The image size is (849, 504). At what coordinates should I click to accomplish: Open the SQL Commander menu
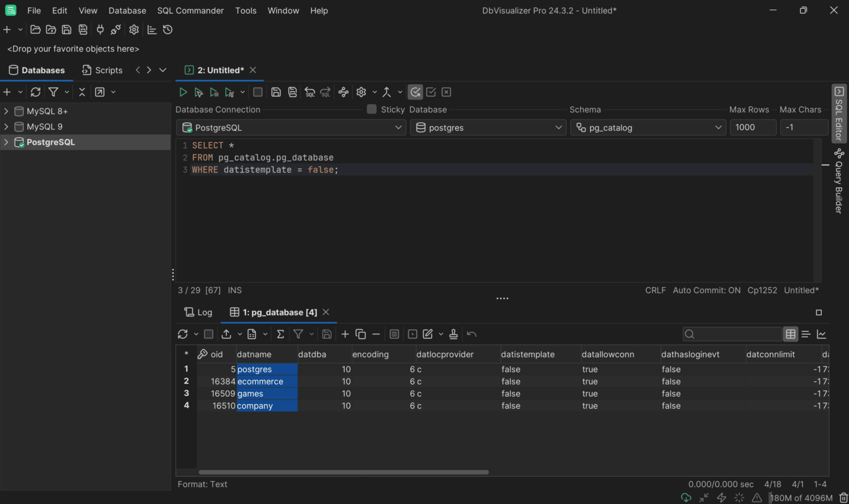pos(190,11)
